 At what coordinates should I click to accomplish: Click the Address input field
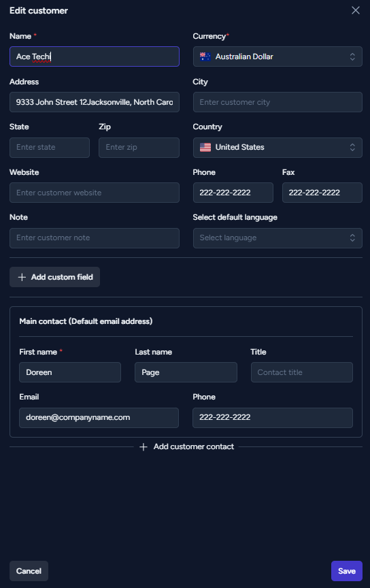click(95, 102)
